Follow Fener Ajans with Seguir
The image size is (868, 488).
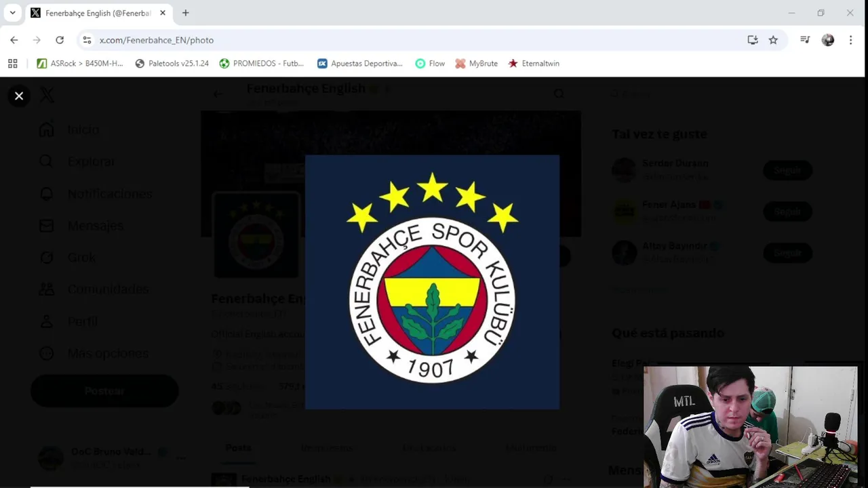click(x=787, y=211)
